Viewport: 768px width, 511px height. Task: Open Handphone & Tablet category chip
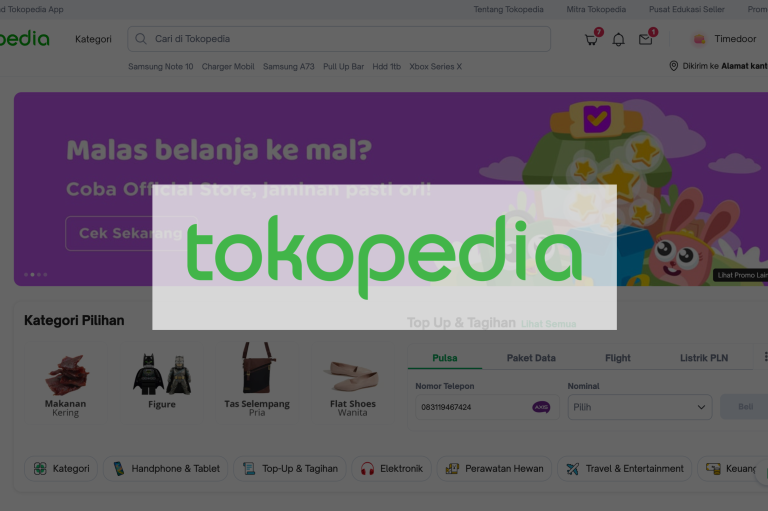[x=166, y=468]
